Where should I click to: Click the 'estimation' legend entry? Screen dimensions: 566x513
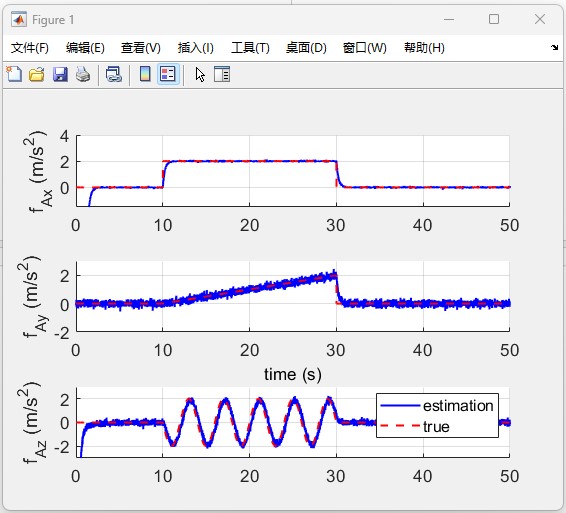(458, 406)
